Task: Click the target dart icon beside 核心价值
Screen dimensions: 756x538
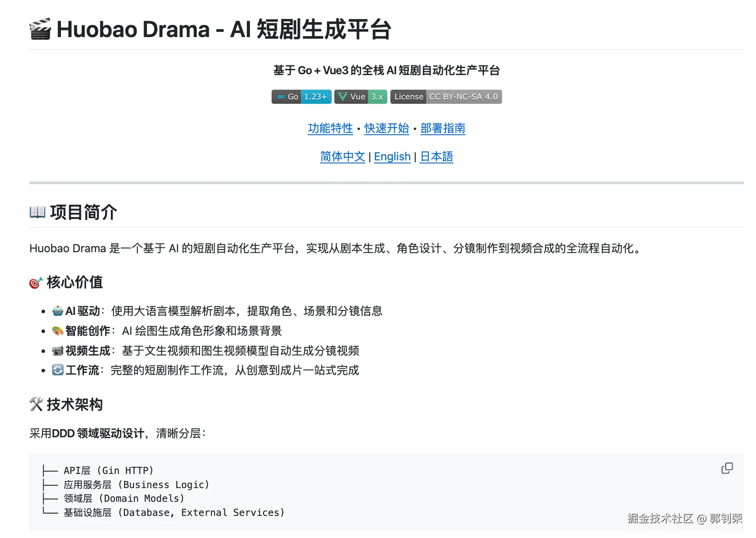Action: point(36,282)
